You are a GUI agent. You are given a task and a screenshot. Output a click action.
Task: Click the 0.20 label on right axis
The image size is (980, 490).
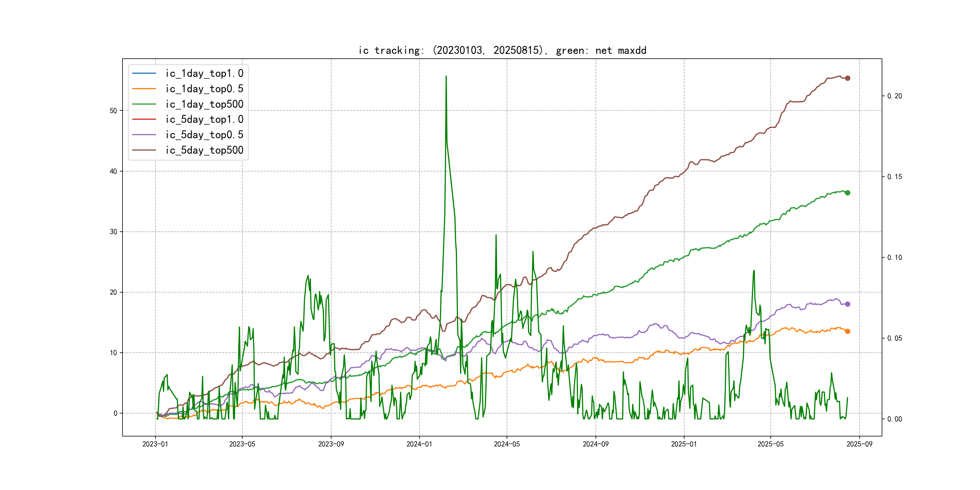[894, 96]
